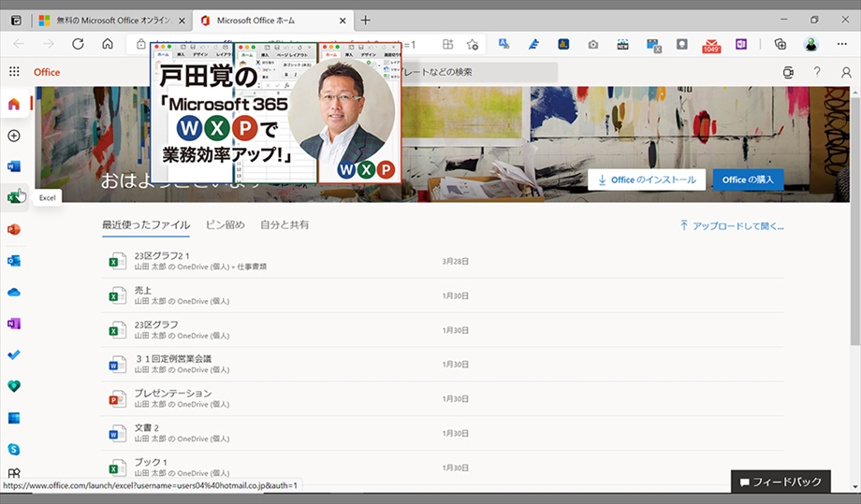
Task: Click the camera screenshot extension icon
Action: 593,45
